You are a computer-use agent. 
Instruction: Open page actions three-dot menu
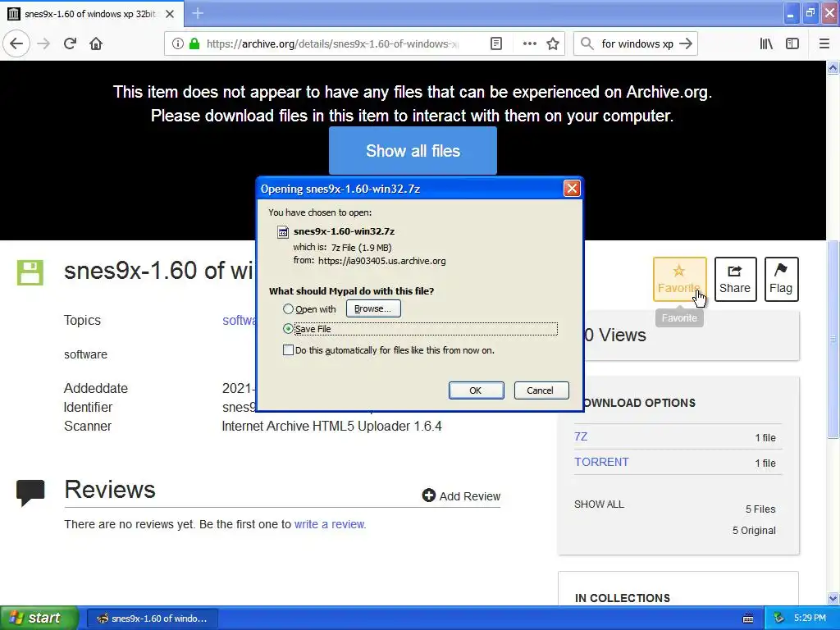pos(529,44)
